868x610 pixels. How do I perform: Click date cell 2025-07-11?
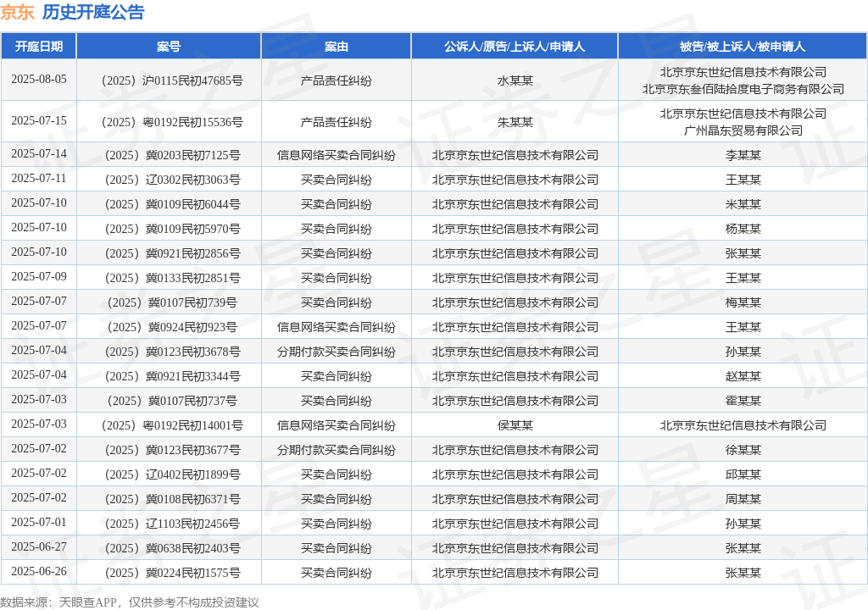pos(39,178)
